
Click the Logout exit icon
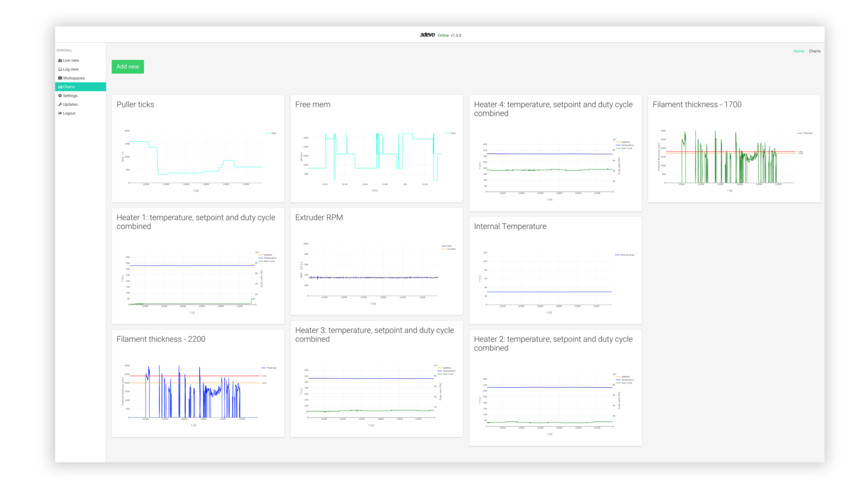[60, 113]
